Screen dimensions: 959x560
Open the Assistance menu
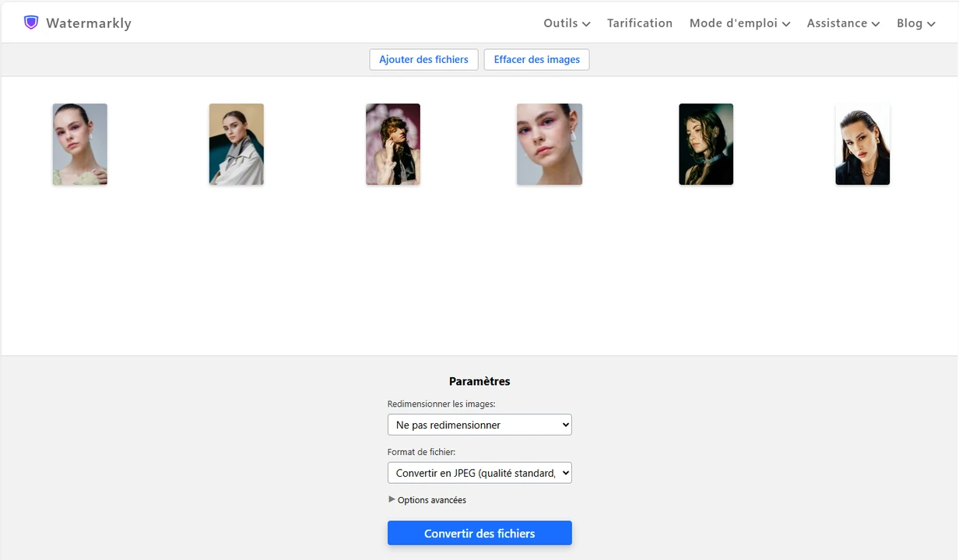842,23
